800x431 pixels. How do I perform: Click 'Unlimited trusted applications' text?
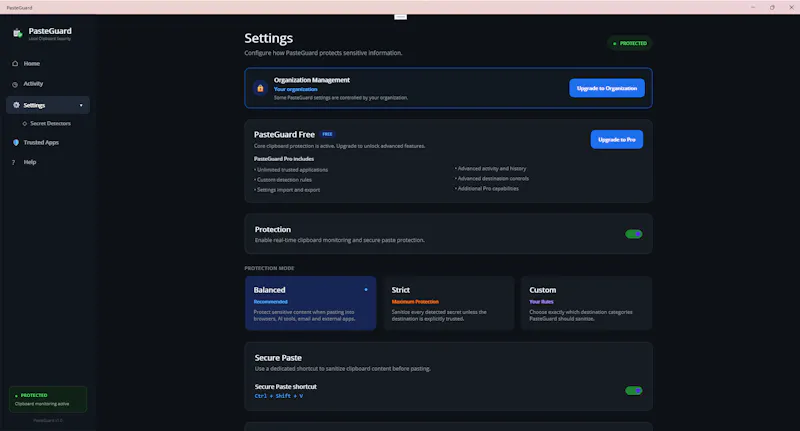(x=292, y=170)
